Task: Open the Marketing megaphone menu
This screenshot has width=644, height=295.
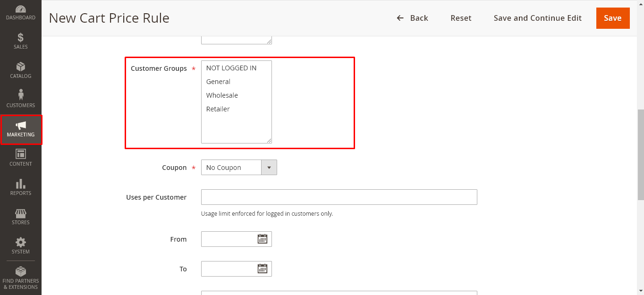Action: [21, 129]
